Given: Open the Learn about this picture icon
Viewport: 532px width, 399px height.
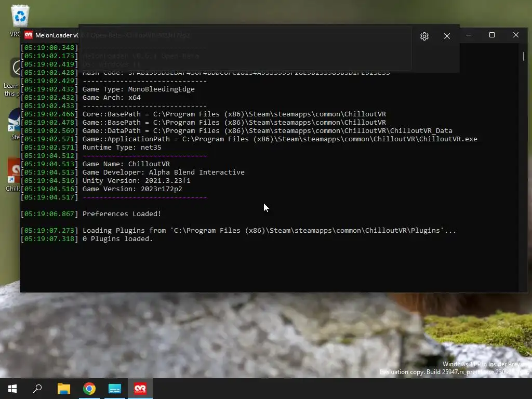Looking at the screenshot, I should [x=12, y=77].
